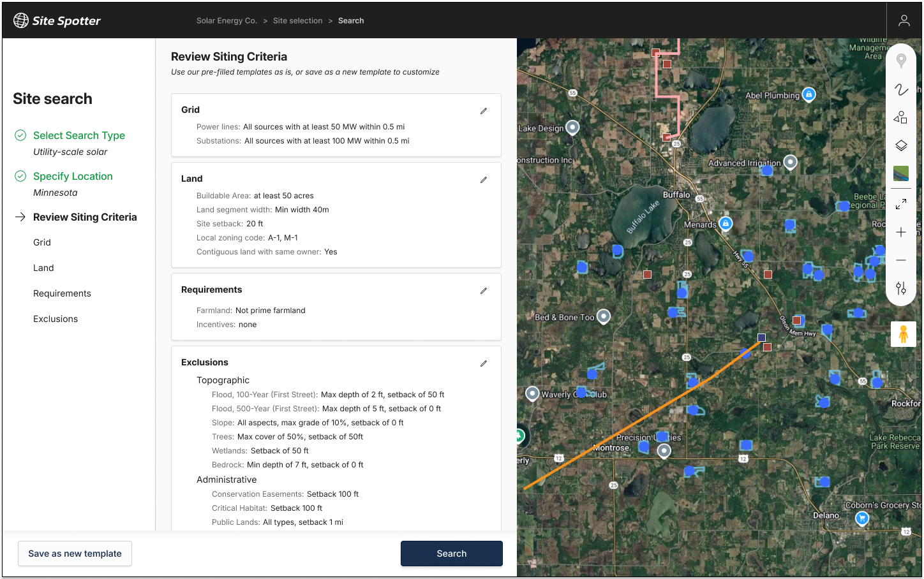
Task: Click the satellite basemap thumbnail
Action: coord(901,173)
